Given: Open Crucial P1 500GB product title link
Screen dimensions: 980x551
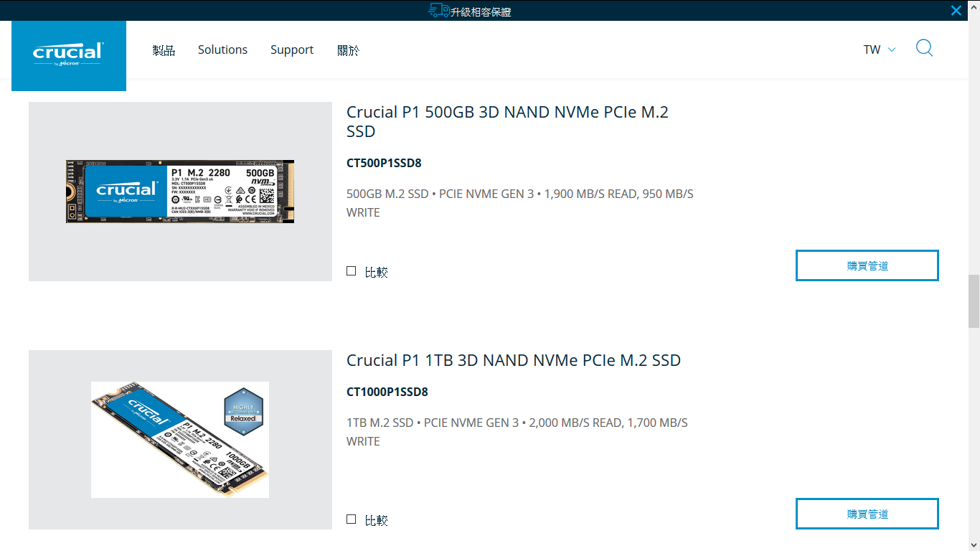Looking at the screenshot, I should coord(507,121).
